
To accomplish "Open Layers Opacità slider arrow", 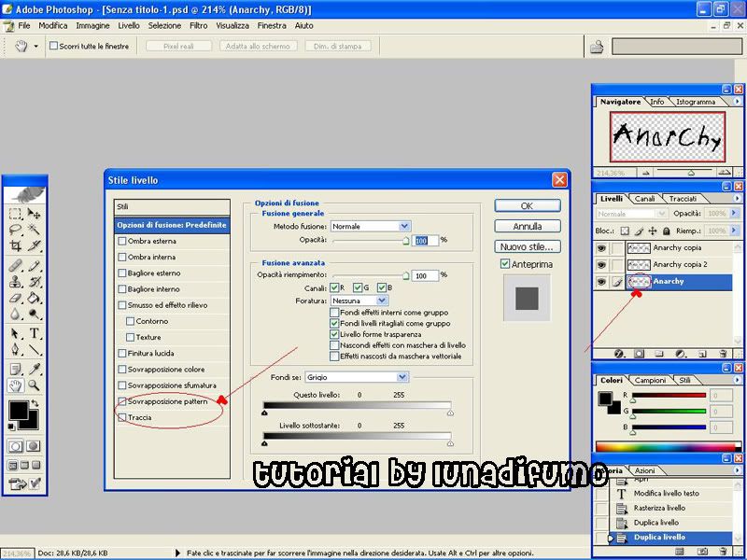I will point(734,214).
